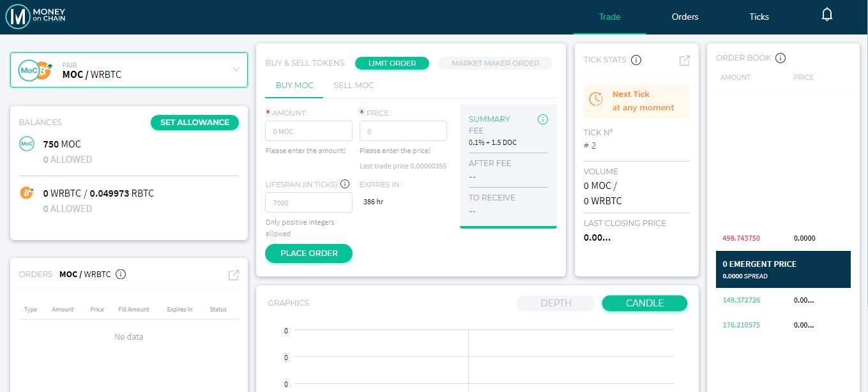The width and height of the screenshot is (868, 392).
Task: Go to the Trade tab
Action: pos(610,17)
